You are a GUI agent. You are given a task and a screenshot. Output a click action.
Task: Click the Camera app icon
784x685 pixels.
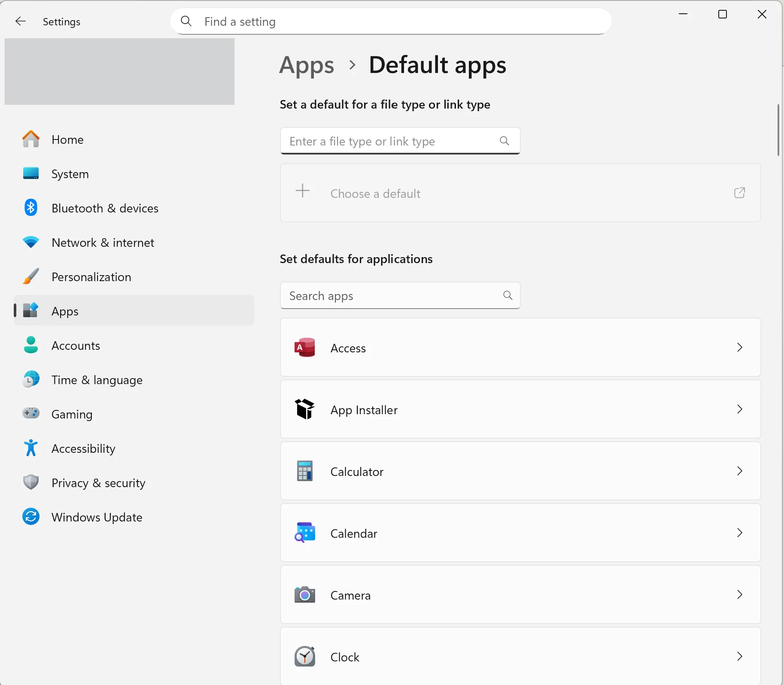click(305, 595)
